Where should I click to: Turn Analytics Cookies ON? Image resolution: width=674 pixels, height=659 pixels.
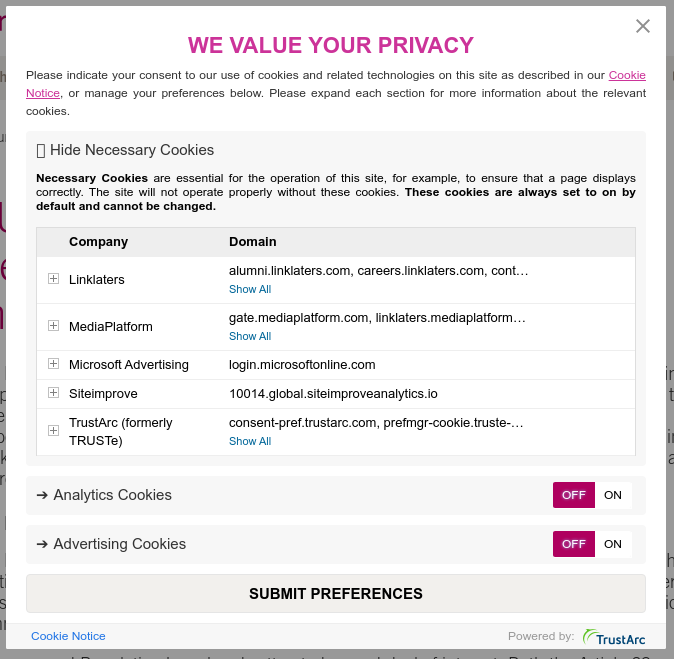(x=613, y=495)
